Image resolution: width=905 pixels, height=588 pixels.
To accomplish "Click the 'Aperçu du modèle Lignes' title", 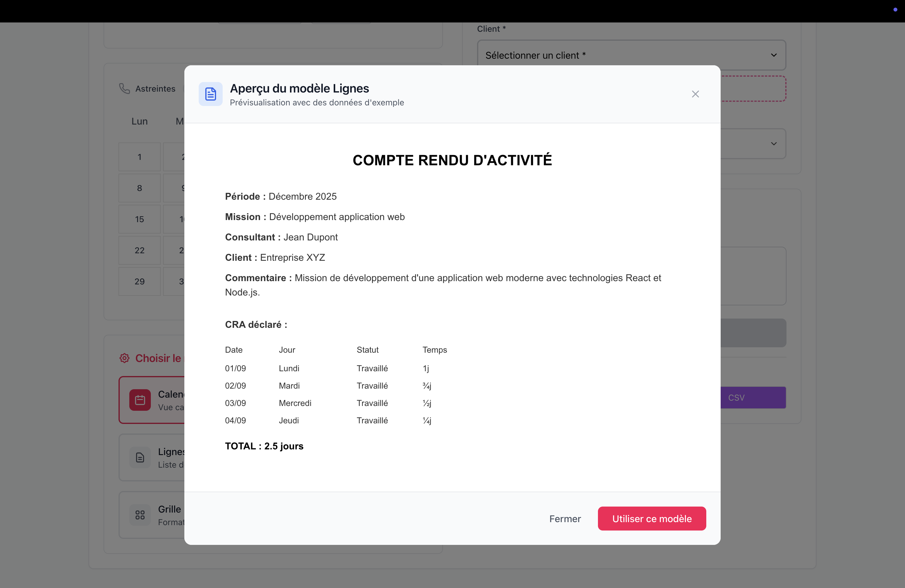I will [x=299, y=88].
